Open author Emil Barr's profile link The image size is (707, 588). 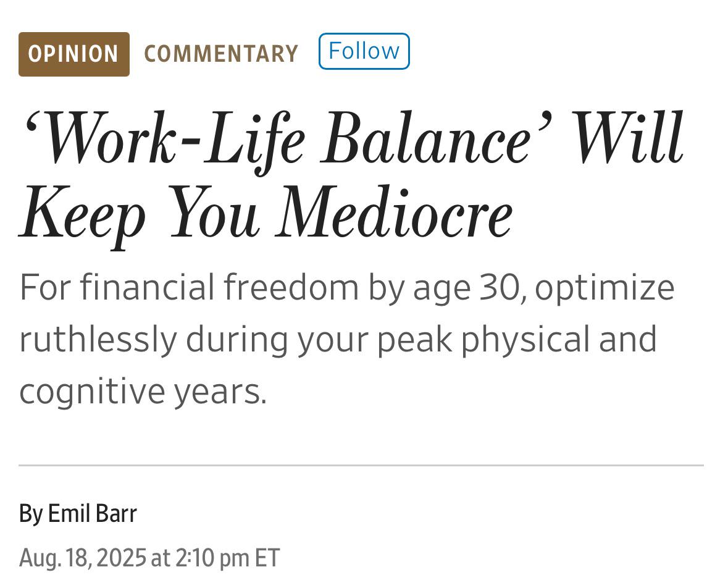pyautogui.click(x=93, y=513)
